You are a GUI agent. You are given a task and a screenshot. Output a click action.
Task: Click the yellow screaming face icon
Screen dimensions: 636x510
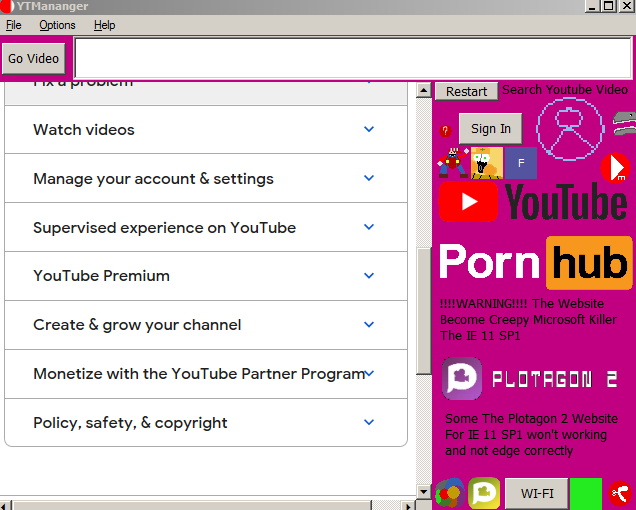point(487,163)
